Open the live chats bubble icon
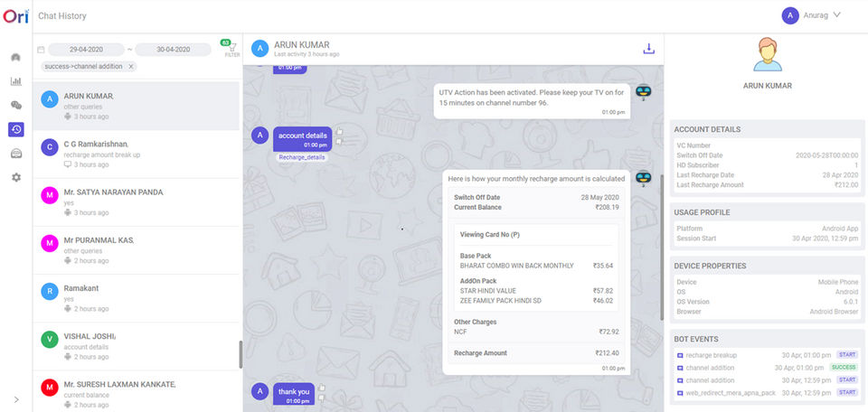Screen dimensions: 868x412 (16, 105)
